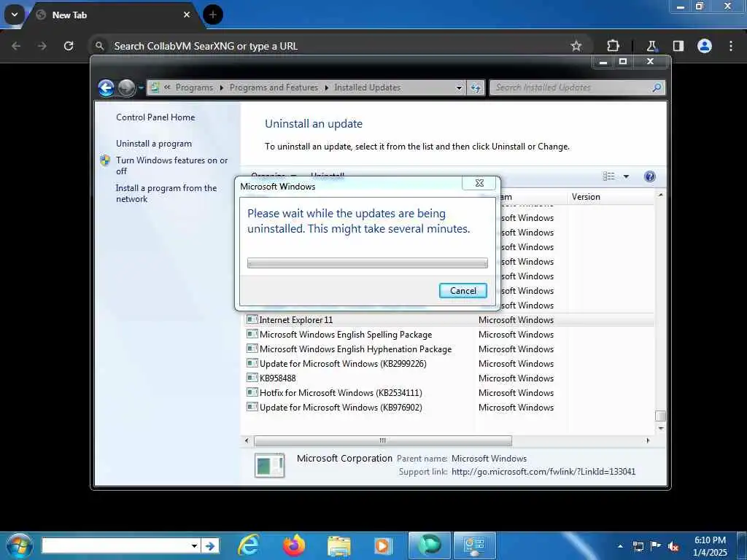Image resolution: width=747 pixels, height=560 pixels.
Task: Toggle the Chrome side panel icon
Action: point(678,46)
